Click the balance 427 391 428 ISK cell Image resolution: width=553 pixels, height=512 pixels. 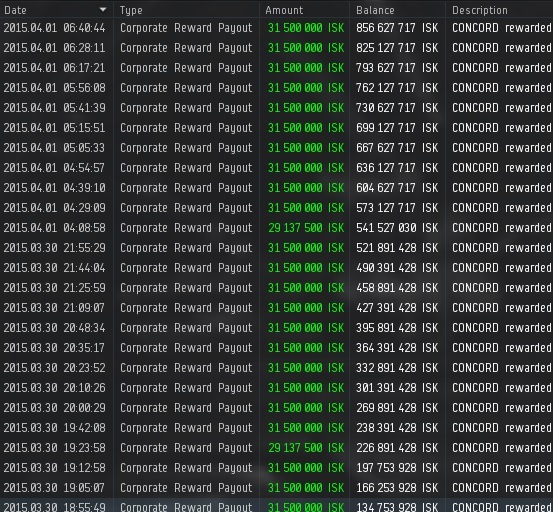[397, 308]
